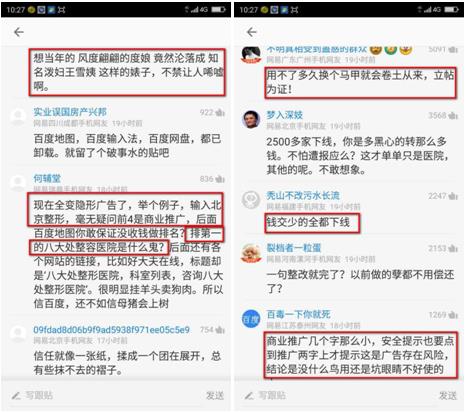The height and width of the screenshot is (414, 469).
Task: Open hash username 09fdad8d06b9 profile
Action: [x=111, y=330]
